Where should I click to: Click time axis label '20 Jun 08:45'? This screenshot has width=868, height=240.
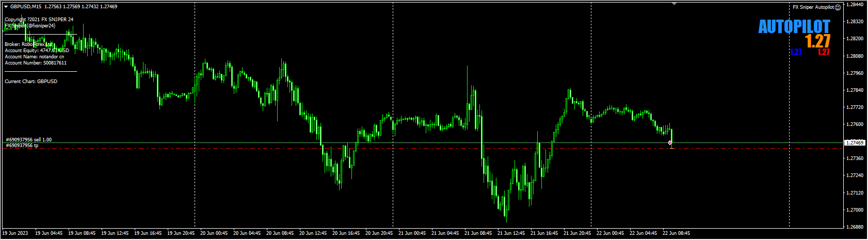[x=280, y=233]
